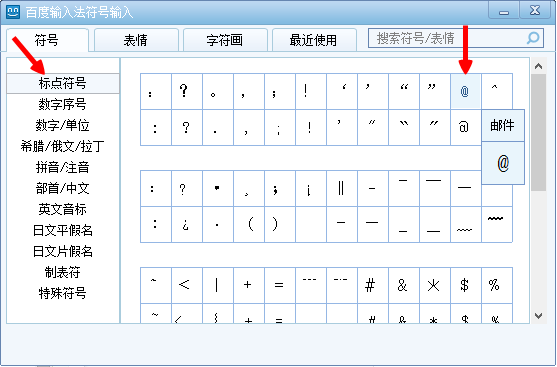This screenshot has width=557, height=367.
Task: Choose the 部首/中文 category
Action: point(63,188)
